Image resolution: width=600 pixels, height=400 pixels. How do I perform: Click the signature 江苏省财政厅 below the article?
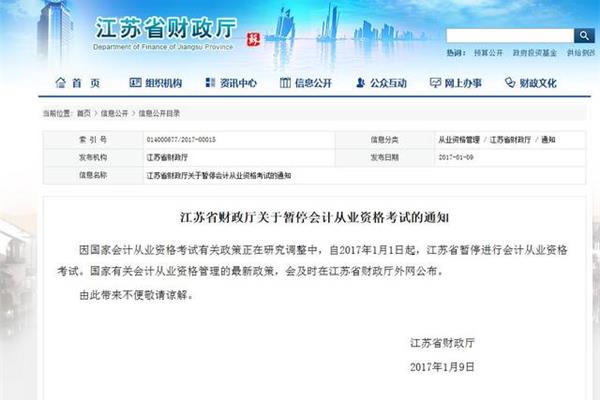tap(442, 343)
